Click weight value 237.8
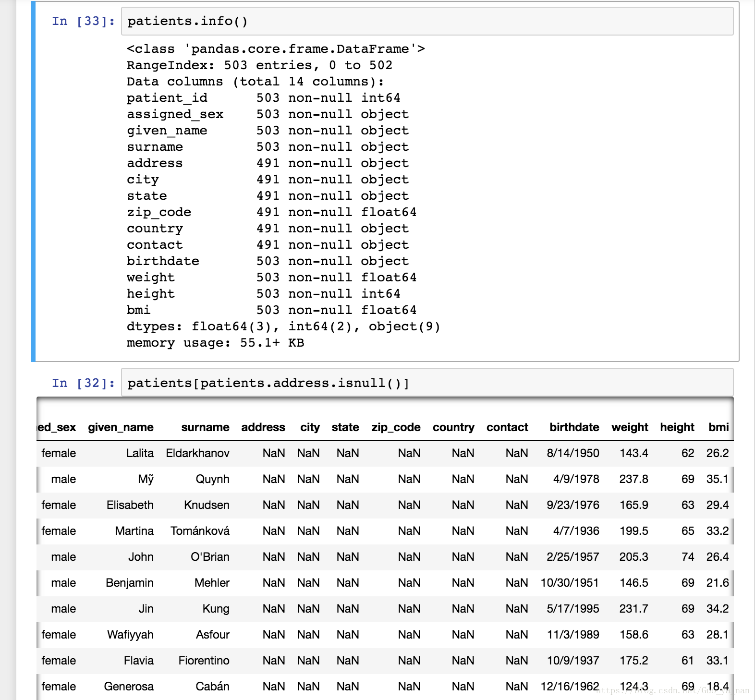Screen dimensions: 755x700 (x=633, y=479)
